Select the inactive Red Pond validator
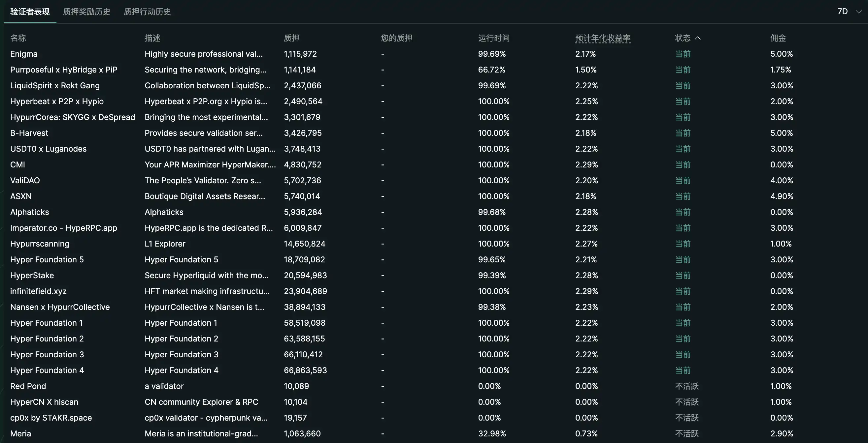868x443 pixels. [28, 386]
